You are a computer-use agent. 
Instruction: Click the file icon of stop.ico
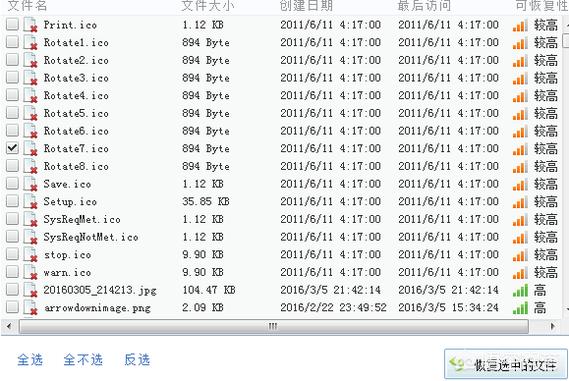(30, 255)
